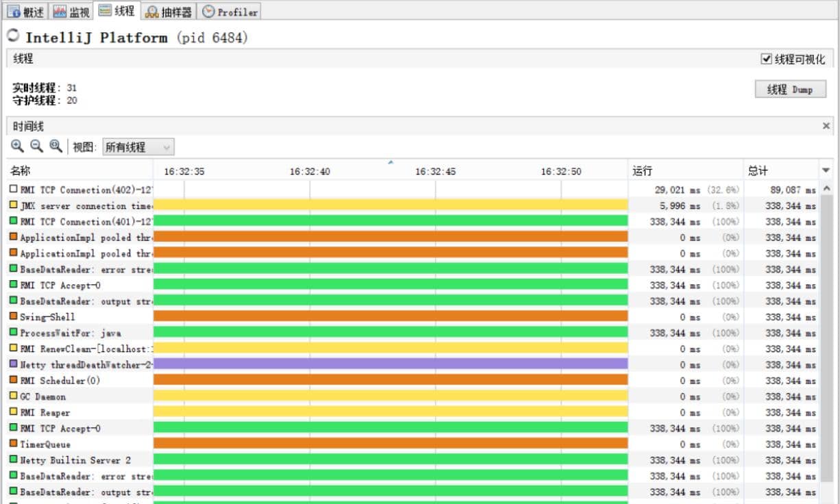Click the TimerQueue thread state icon
Screen dimensions: 840x504
pyautogui.click(x=13, y=444)
